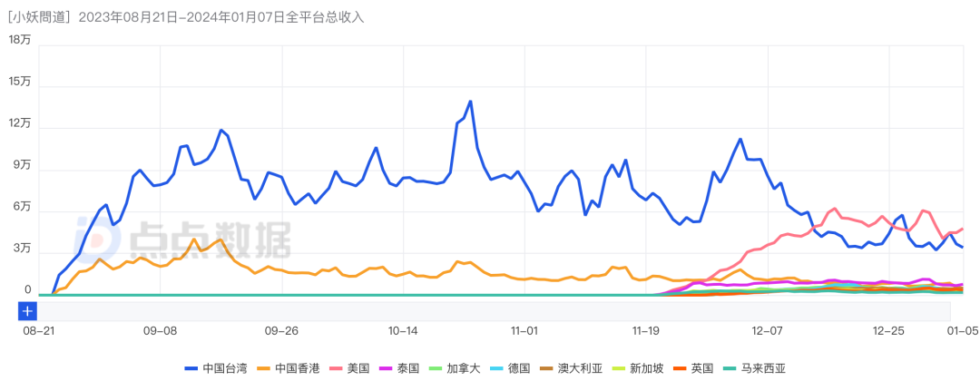Toggle the 马来西亚 legend item
This screenshot has height=391, width=980.
[x=751, y=368]
